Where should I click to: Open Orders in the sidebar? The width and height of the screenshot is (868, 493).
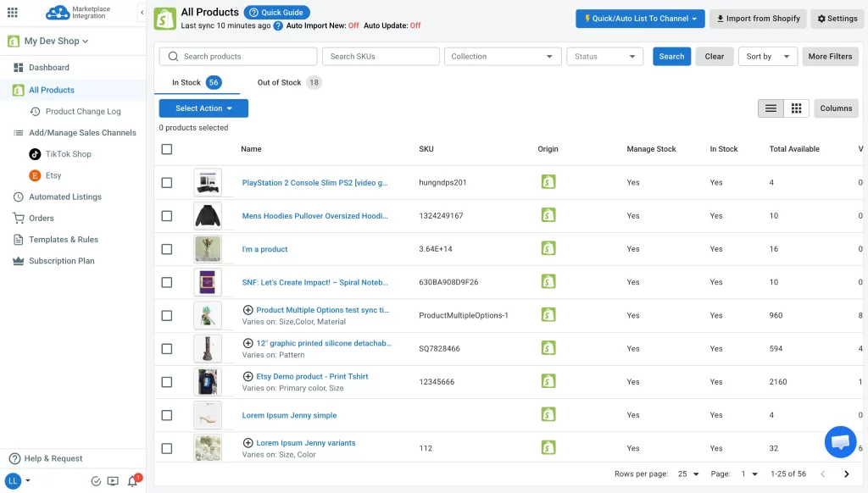point(34,218)
